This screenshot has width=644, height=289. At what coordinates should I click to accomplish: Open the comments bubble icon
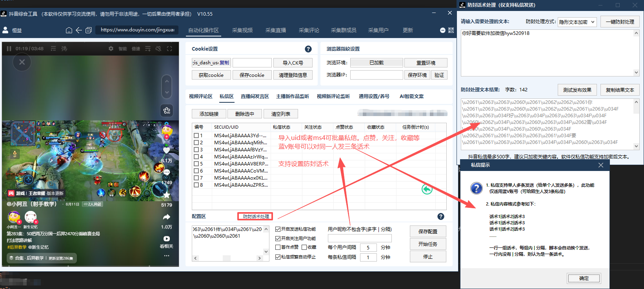[x=167, y=173]
